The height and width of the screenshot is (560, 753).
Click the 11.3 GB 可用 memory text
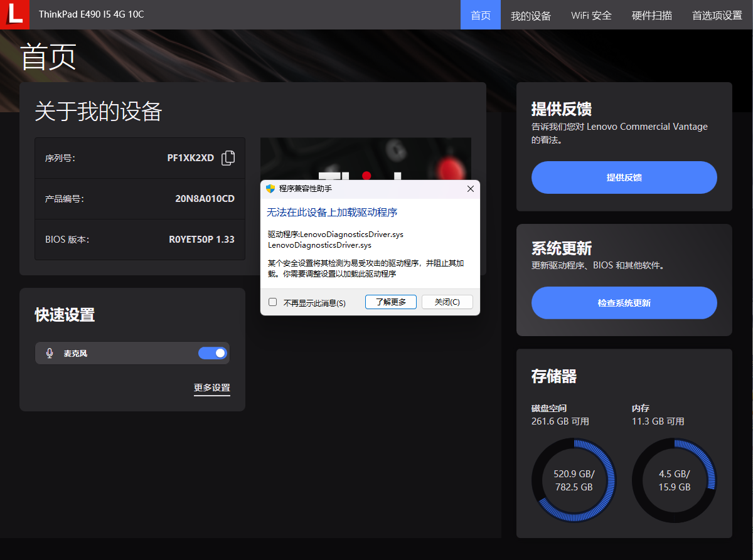tap(658, 421)
